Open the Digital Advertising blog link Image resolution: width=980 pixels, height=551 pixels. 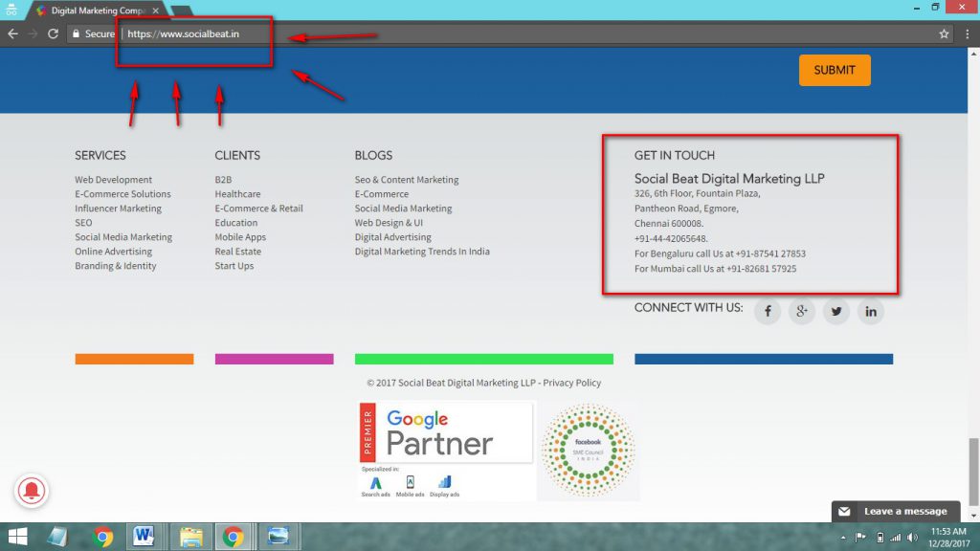pos(392,237)
